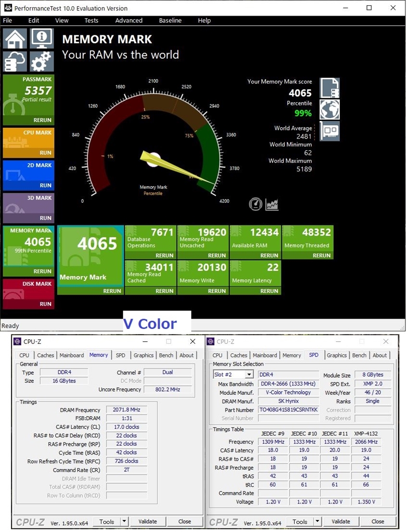Open the PerformanceTest home screen icon
Viewport: 408px width, 532px height.
click(15, 38)
